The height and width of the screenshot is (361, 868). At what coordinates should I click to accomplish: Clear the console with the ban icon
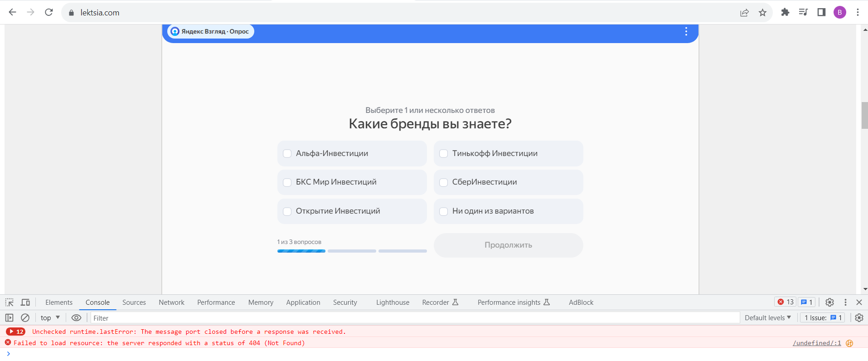pos(25,318)
